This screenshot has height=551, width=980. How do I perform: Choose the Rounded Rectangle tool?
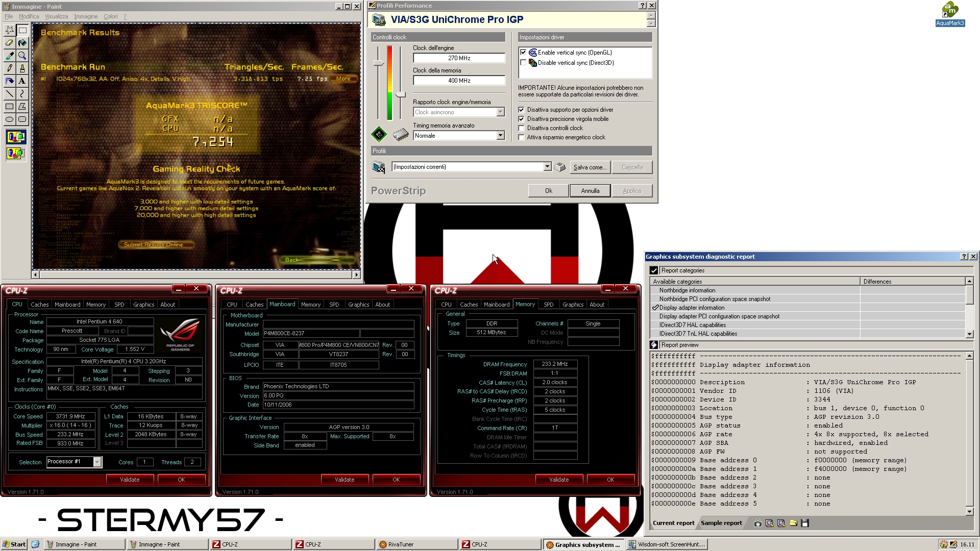pos(22,119)
